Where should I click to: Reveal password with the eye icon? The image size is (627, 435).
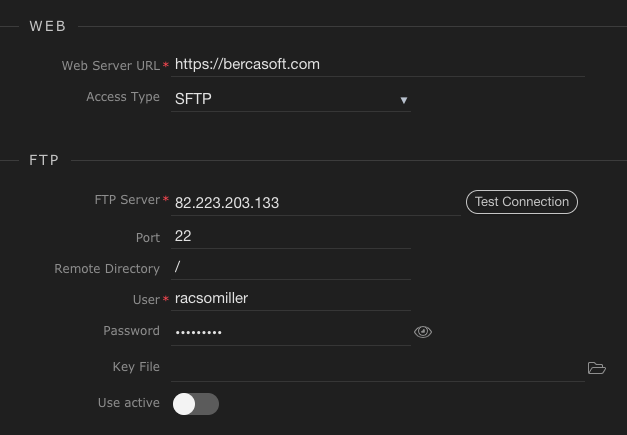tap(422, 332)
